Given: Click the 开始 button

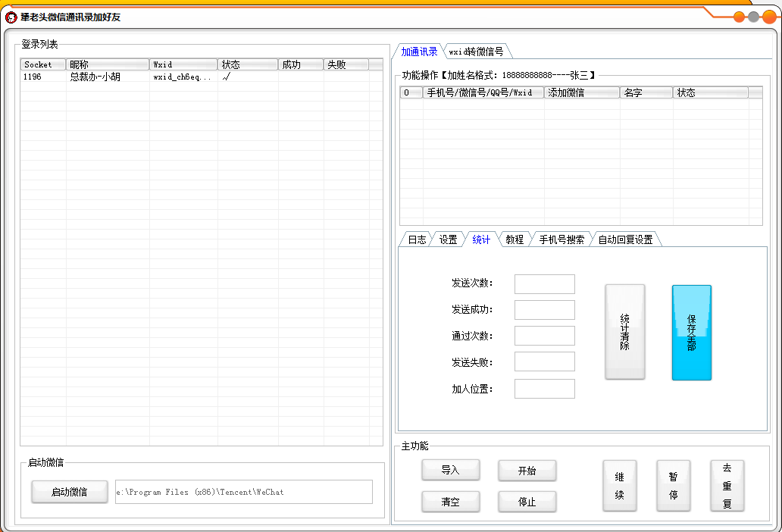Looking at the screenshot, I should click(x=527, y=471).
